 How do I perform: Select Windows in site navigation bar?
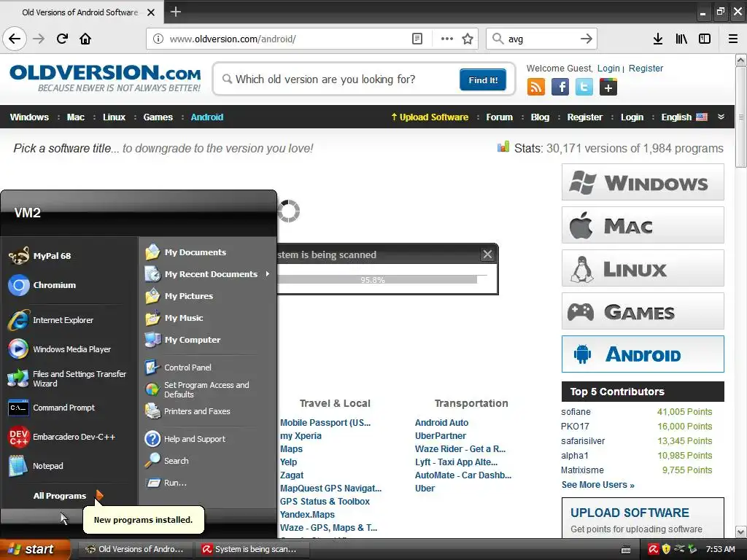pyautogui.click(x=29, y=117)
